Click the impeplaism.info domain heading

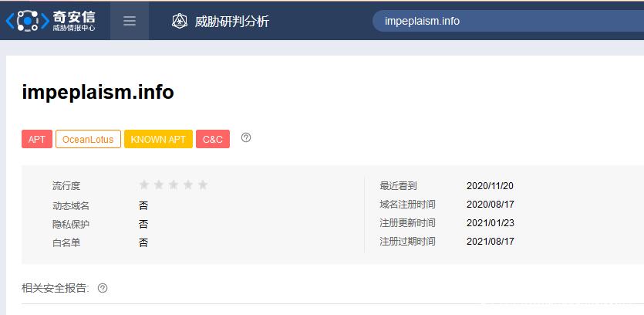point(98,93)
